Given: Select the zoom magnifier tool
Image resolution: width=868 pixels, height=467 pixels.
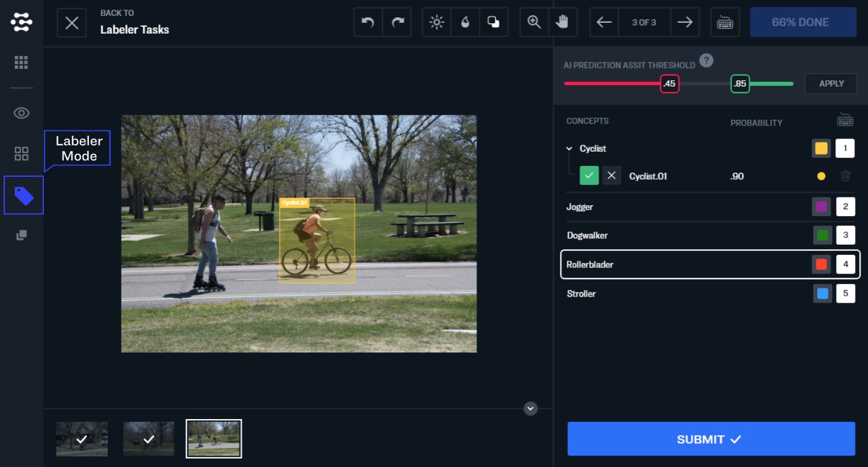Looking at the screenshot, I should pos(534,22).
